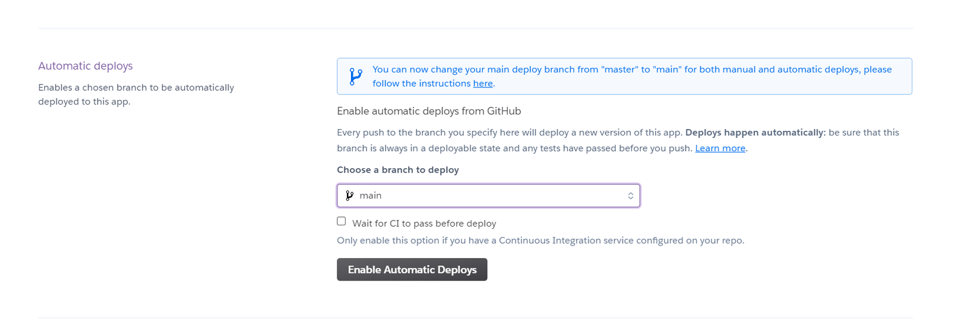Click the Enable Automatic Deploys button

pyautogui.click(x=412, y=269)
